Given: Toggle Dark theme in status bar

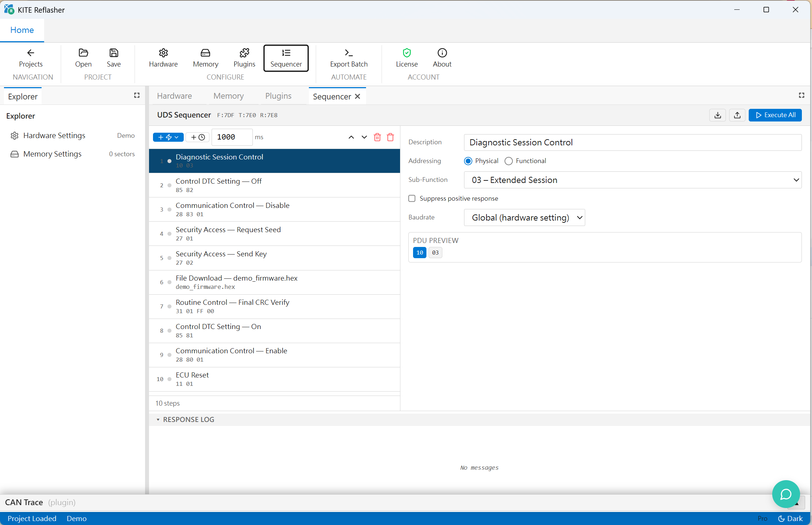Looking at the screenshot, I should [790, 518].
